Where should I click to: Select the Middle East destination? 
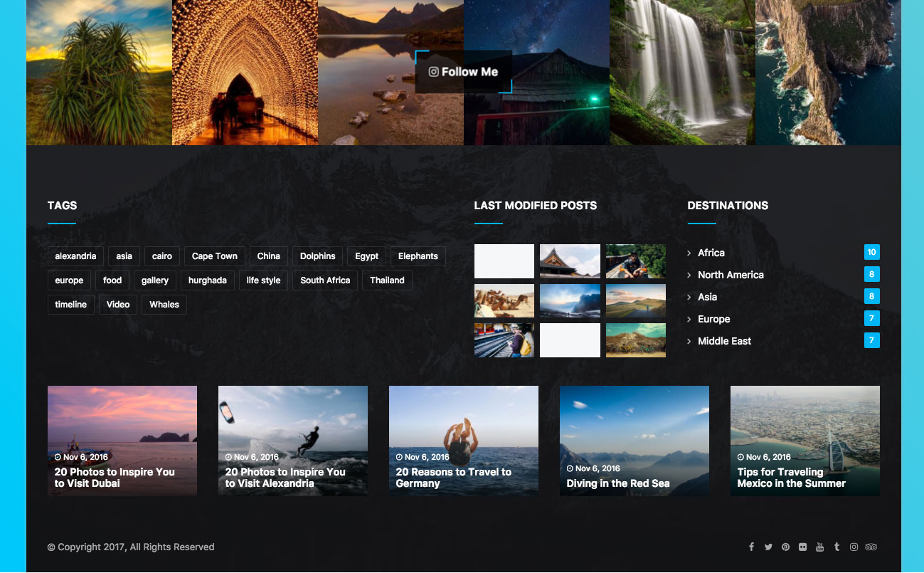724,341
